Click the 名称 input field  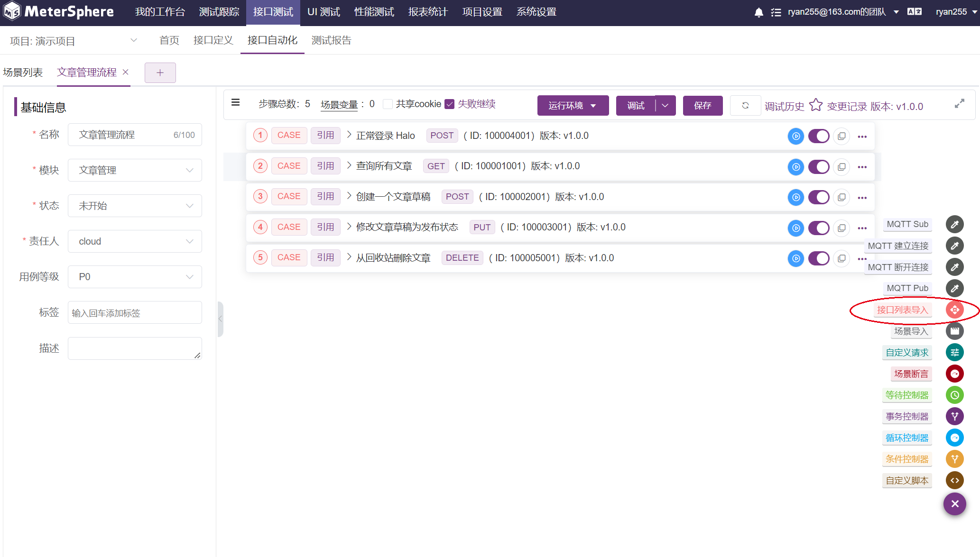135,135
